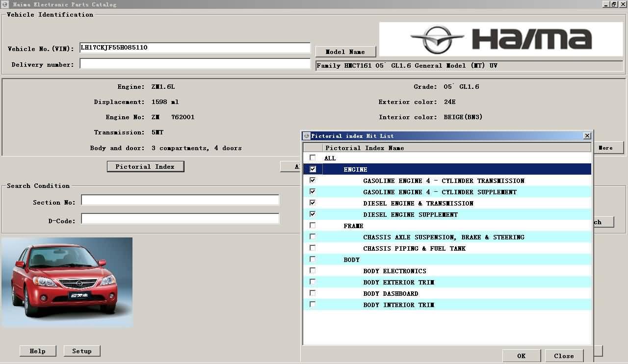Click the Pictorial Index button
Image resolution: width=628 pixels, height=364 pixels.
click(x=145, y=166)
